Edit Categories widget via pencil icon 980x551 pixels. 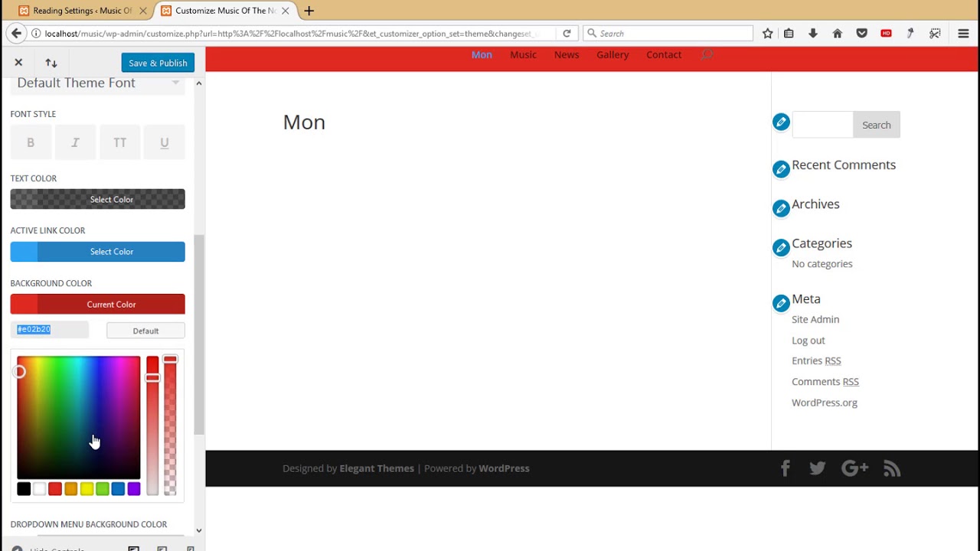[781, 247]
